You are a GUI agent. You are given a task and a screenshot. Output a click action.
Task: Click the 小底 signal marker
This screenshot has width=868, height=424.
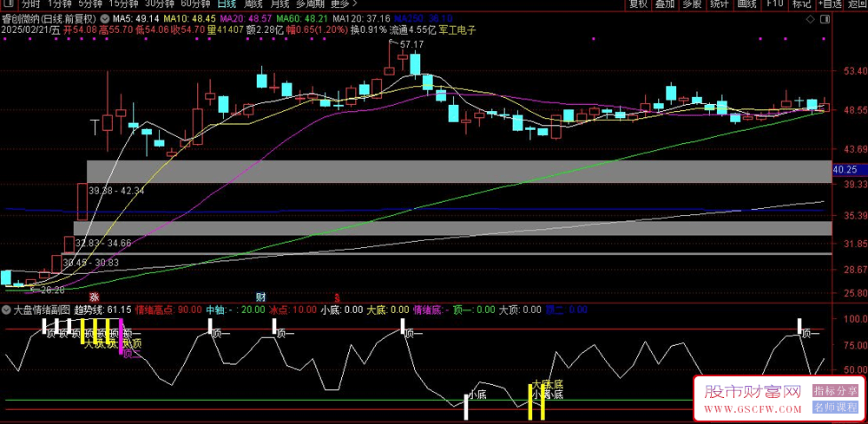[477, 395]
